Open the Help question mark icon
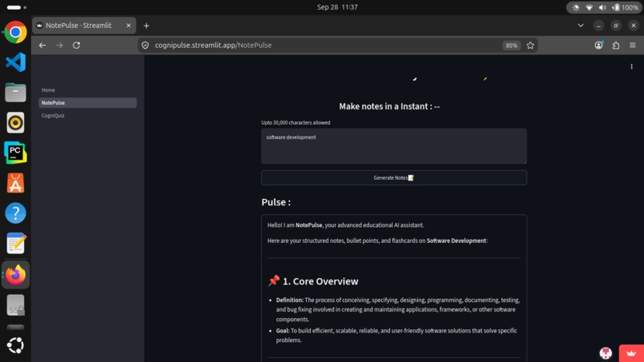Image resolution: width=644 pixels, height=362 pixels. 15,213
